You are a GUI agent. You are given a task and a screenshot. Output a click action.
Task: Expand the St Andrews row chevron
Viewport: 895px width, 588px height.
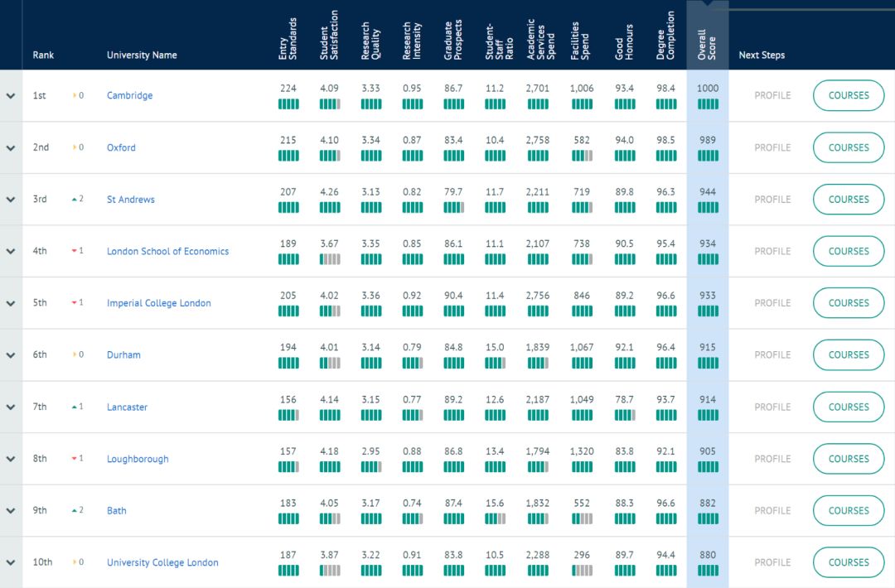pos(11,200)
